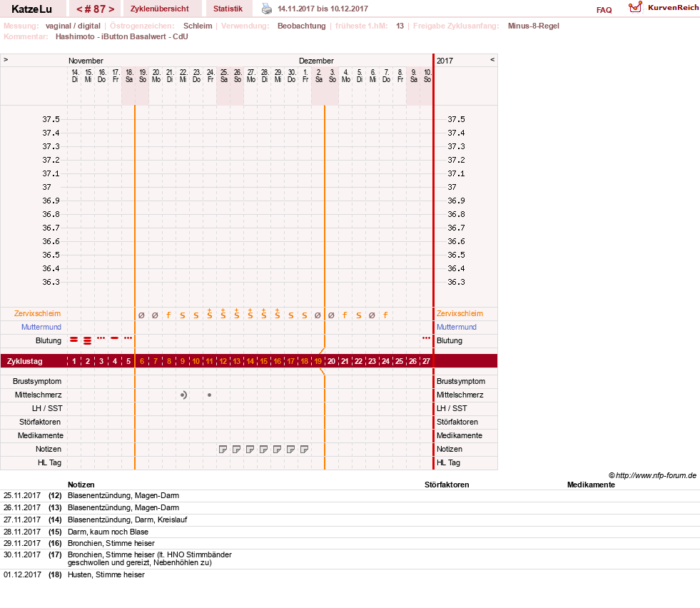Viewport: 700px width, 608px height.
Task: Open the KurvenReich logo icon
Action: coord(635,7)
